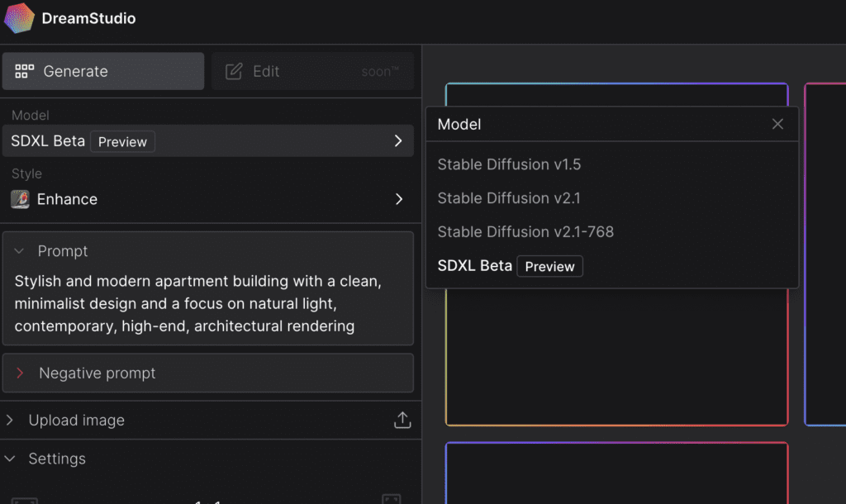Click into the prompt text field
This screenshot has height=504, width=846.
pyautogui.click(x=207, y=303)
